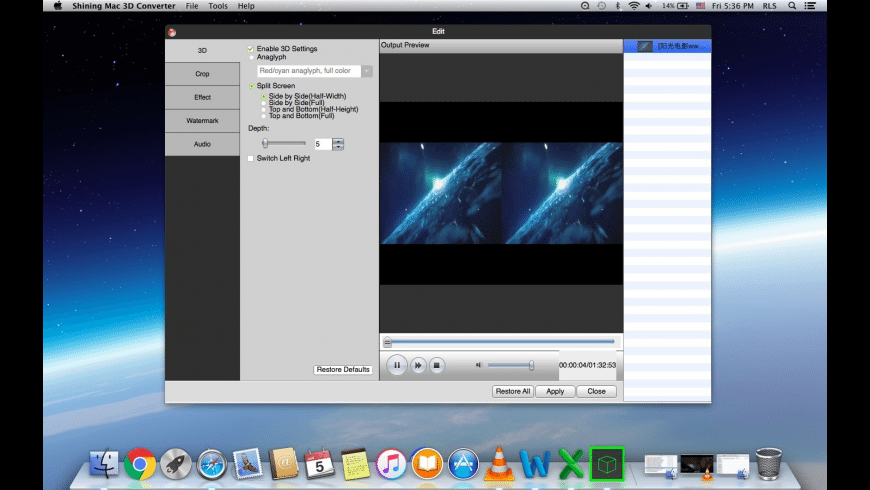Click the fast-forward button in preview
Screen dimensions: 870x490
coord(418,366)
